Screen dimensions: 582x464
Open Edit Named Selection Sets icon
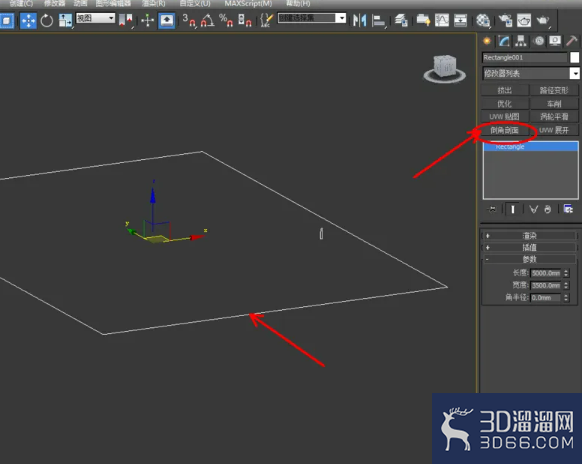click(x=267, y=20)
